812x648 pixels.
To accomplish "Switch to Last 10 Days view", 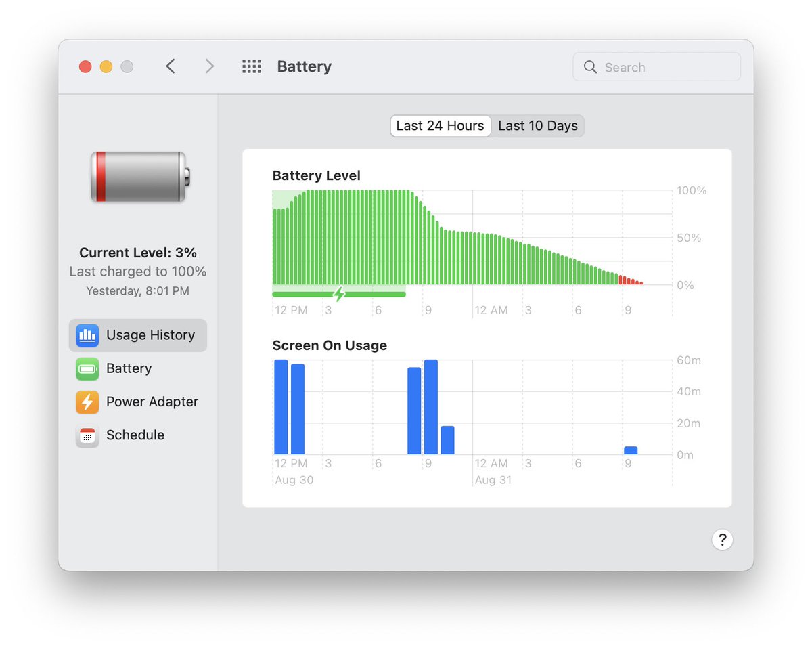I will (x=538, y=126).
